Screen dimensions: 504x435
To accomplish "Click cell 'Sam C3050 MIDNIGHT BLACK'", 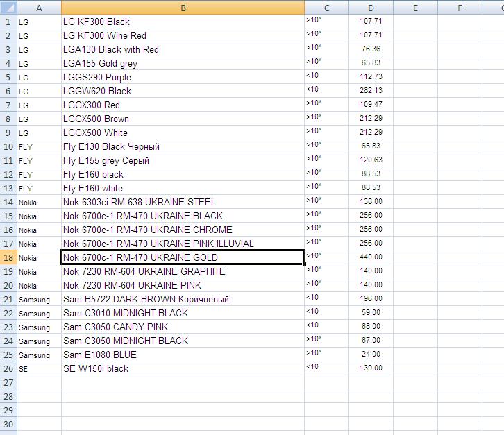I will click(183, 341).
